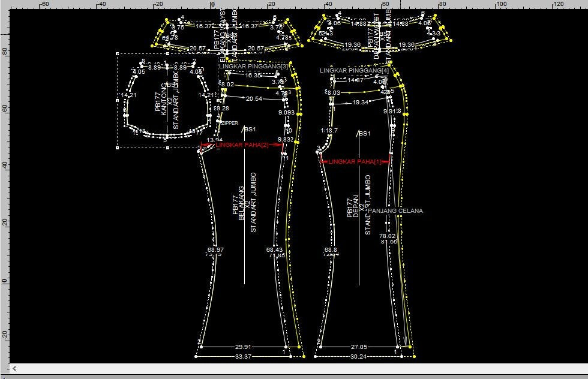Click the ZIPPER marker label
The width and height of the screenshot is (588, 379).
pos(230,123)
